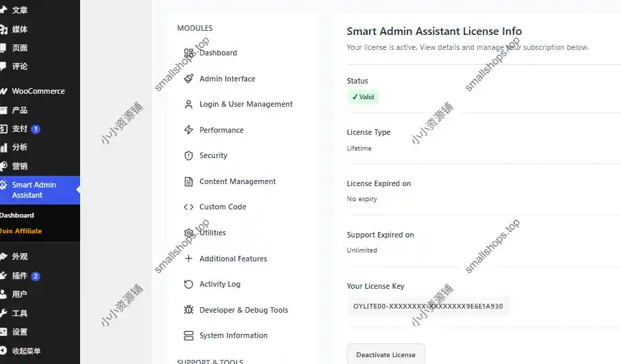
Task: Click the Content Management document icon
Action: pyautogui.click(x=188, y=181)
